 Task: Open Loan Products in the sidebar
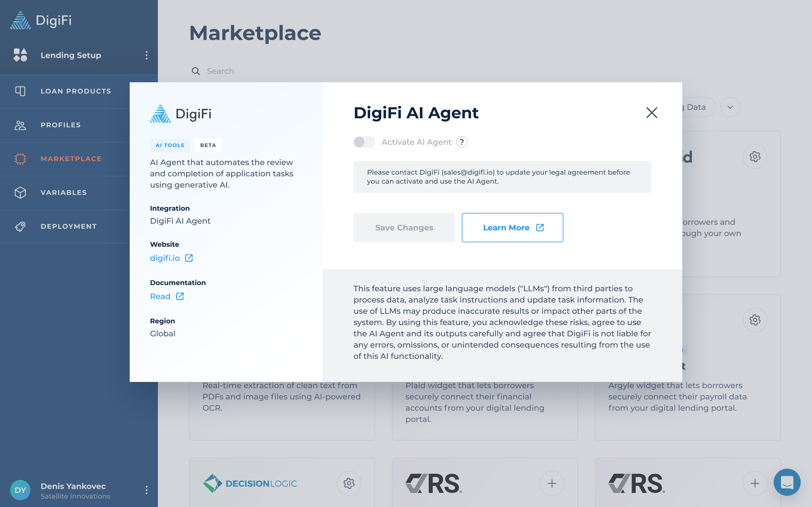pyautogui.click(x=76, y=91)
